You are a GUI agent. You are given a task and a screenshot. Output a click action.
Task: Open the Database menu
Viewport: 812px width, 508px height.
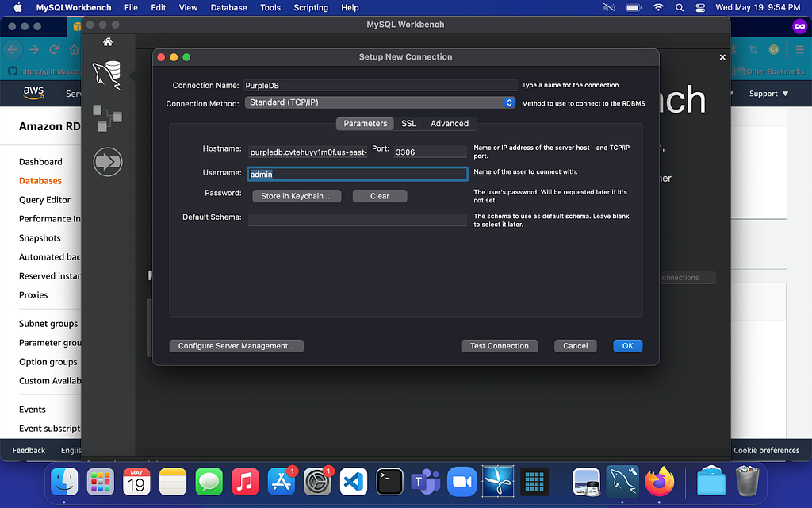[x=228, y=8]
